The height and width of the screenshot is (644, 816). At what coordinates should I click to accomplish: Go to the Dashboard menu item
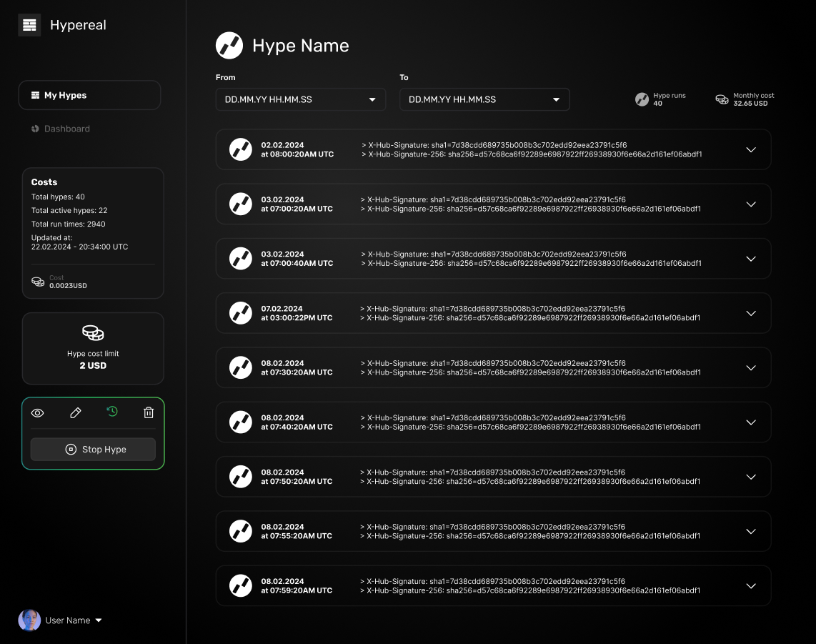click(x=66, y=129)
